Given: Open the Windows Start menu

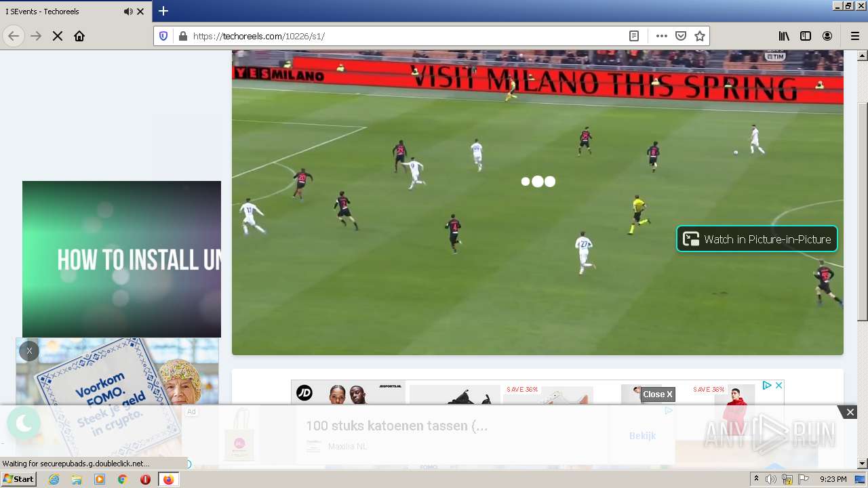Looking at the screenshot, I should pyautogui.click(x=18, y=479).
